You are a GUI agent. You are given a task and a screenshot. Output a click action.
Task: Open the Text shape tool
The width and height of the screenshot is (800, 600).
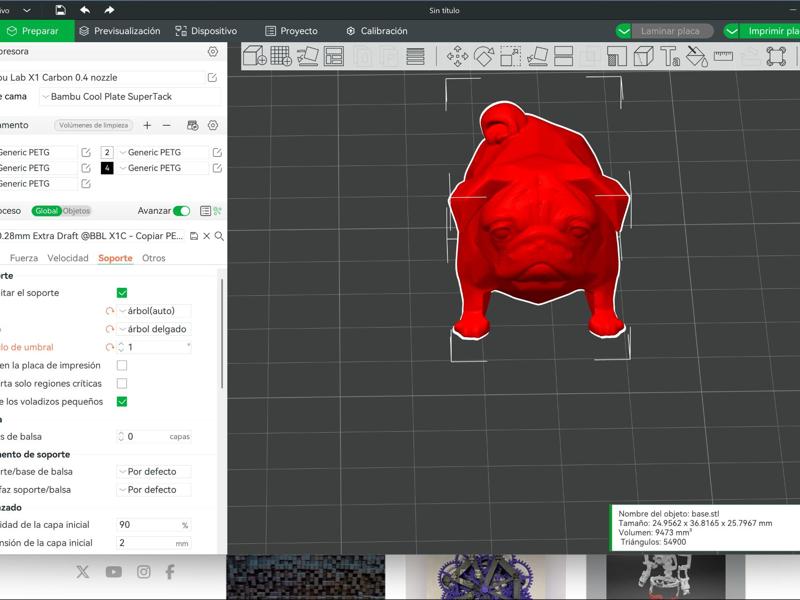tap(670, 57)
